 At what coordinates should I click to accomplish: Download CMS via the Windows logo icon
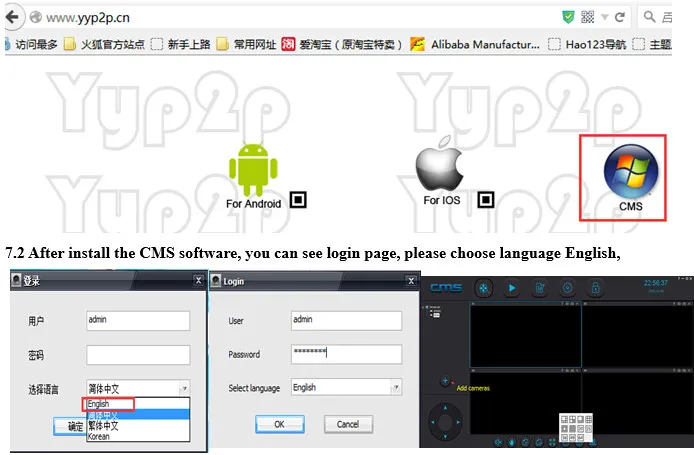[x=631, y=171]
